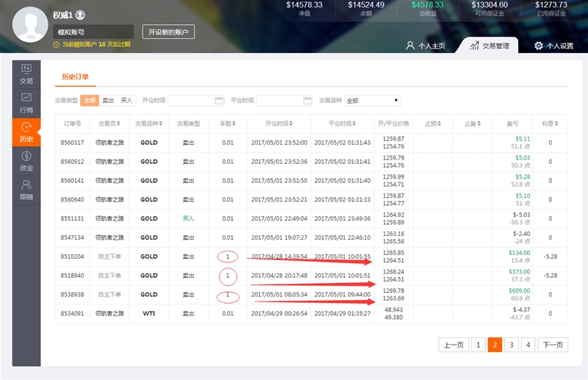Click the 平仓时间 date input field
Viewport: 588px width, 380px height.
pos(284,101)
